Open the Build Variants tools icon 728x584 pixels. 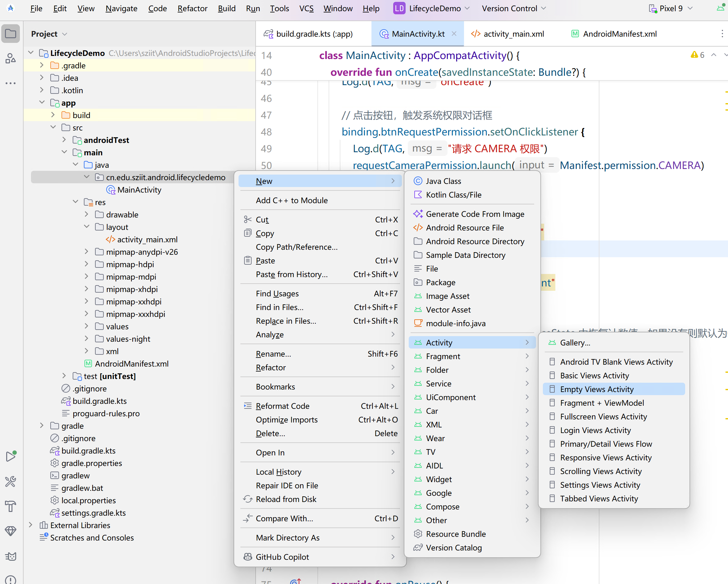tap(11, 481)
